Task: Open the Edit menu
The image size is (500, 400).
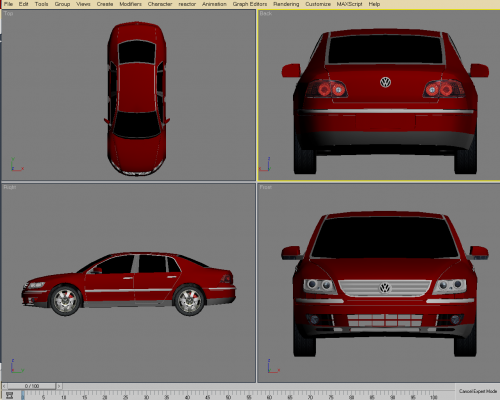Action: (x=23, y=4)
